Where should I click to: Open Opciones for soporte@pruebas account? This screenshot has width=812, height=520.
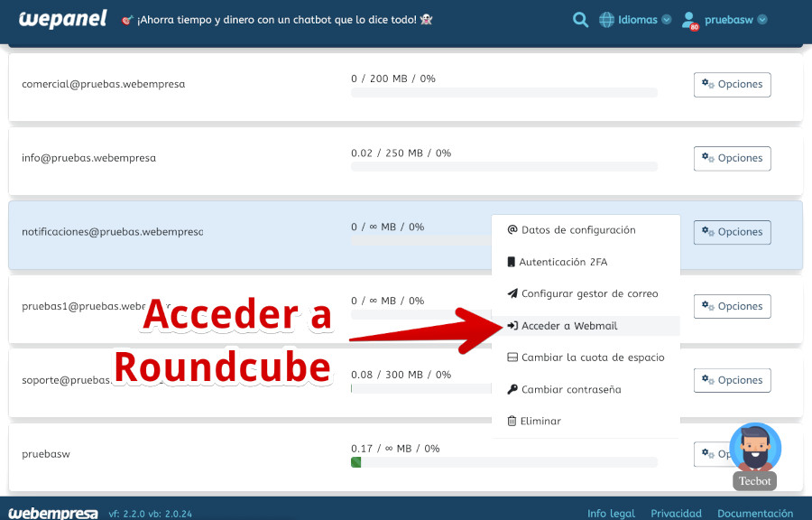(x=733, y=380)
